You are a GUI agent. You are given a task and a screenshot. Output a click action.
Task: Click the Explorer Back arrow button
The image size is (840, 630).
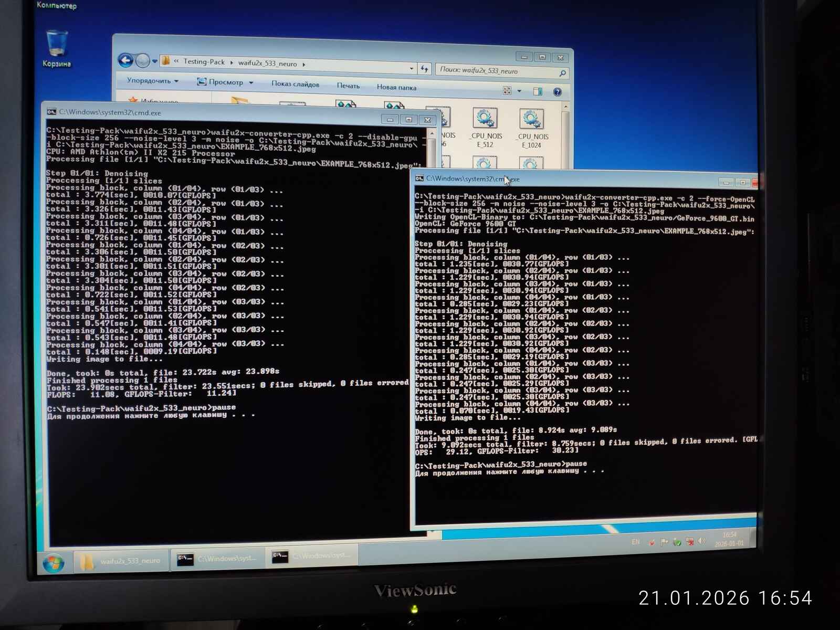[125, 61]
